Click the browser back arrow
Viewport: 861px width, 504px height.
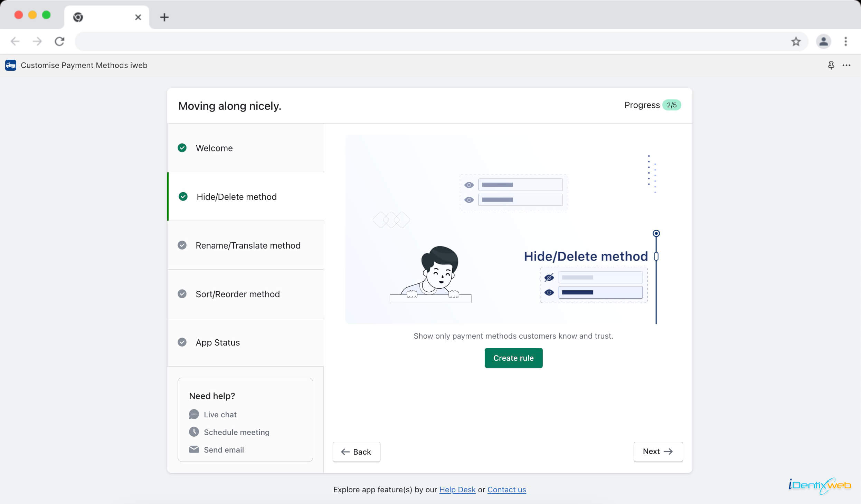pos(15,41)
